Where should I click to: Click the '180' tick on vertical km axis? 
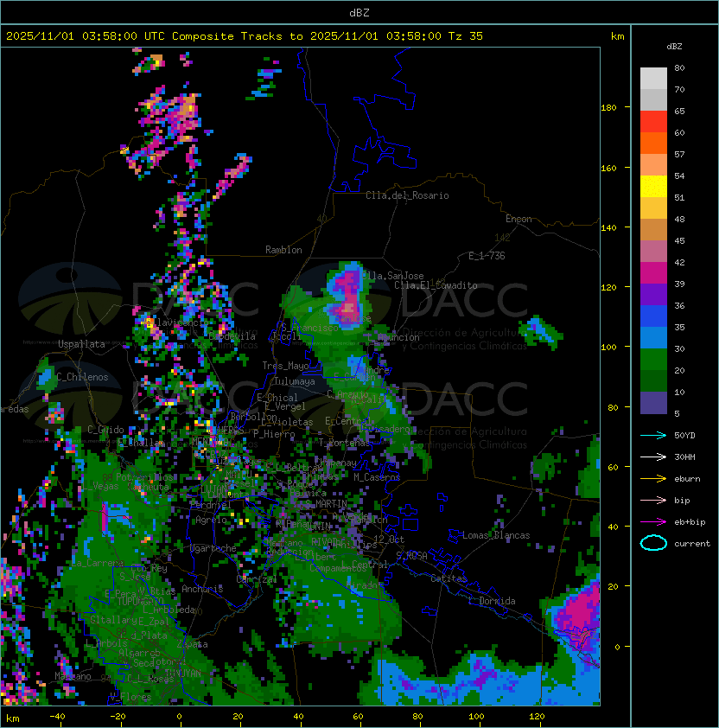tap(608, 108)
